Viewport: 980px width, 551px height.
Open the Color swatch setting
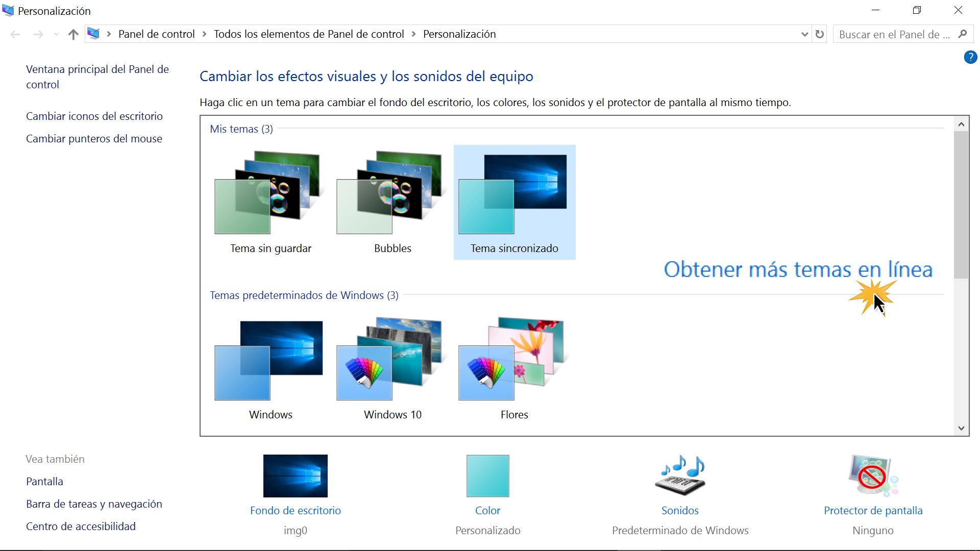(488, 476)
